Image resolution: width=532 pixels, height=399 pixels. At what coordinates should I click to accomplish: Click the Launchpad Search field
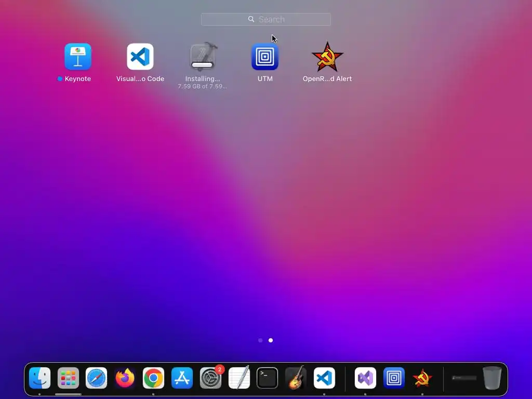266,19
